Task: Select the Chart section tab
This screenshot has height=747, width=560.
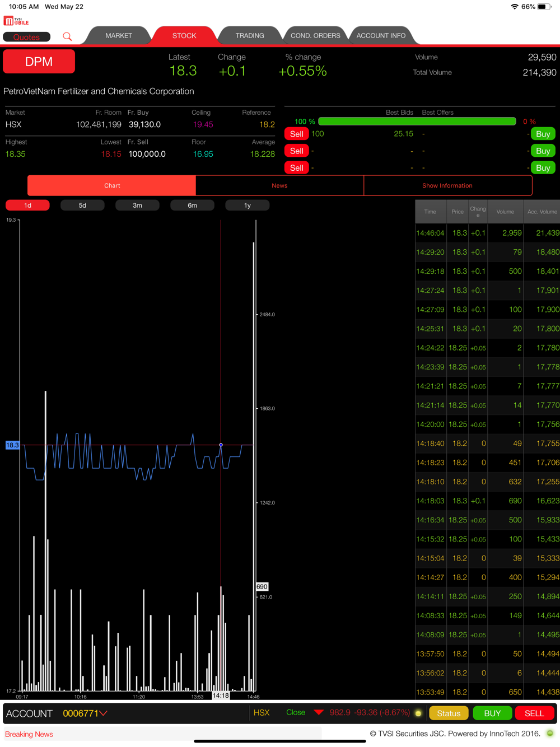Action: [x=112, y=185]
